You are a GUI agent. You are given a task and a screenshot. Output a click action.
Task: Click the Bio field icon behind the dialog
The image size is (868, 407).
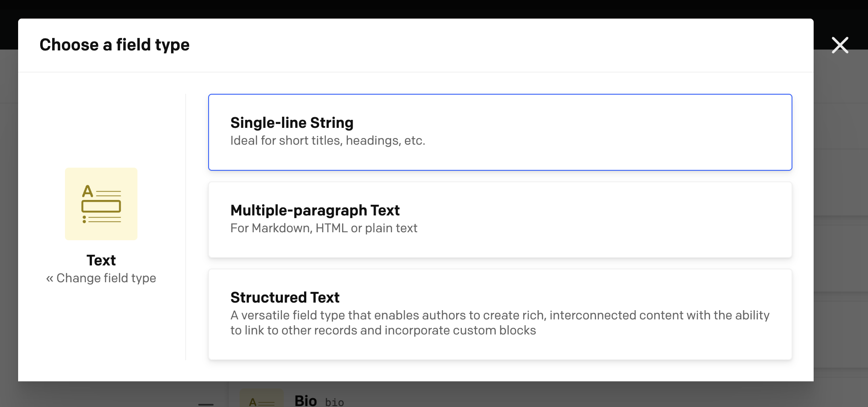coord(262,398)
